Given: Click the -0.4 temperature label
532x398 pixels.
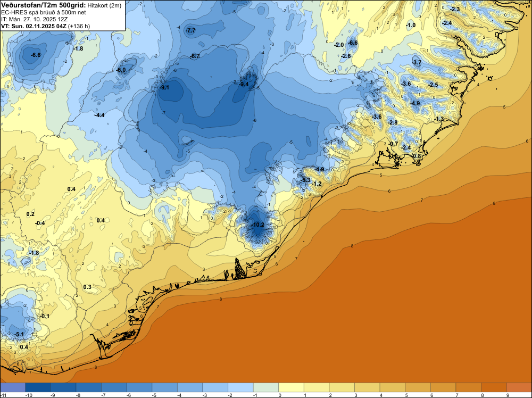Looking at the screenshot, I should (x=40, y=223).
